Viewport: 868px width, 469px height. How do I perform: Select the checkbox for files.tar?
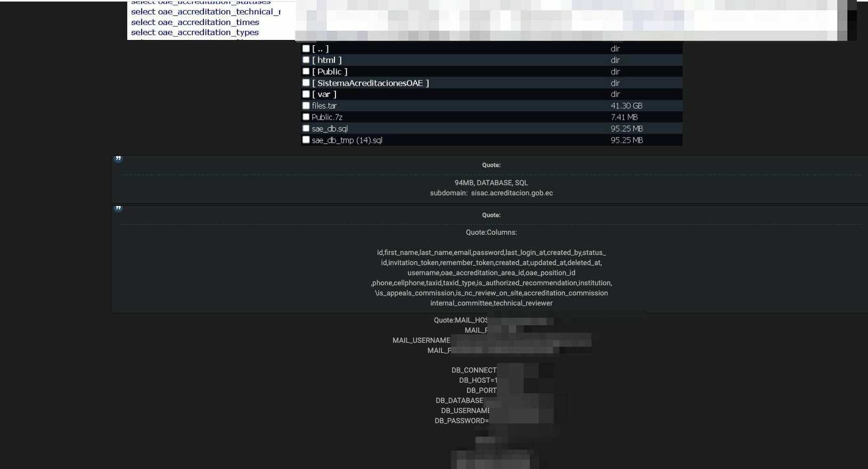tap(306, 105)
